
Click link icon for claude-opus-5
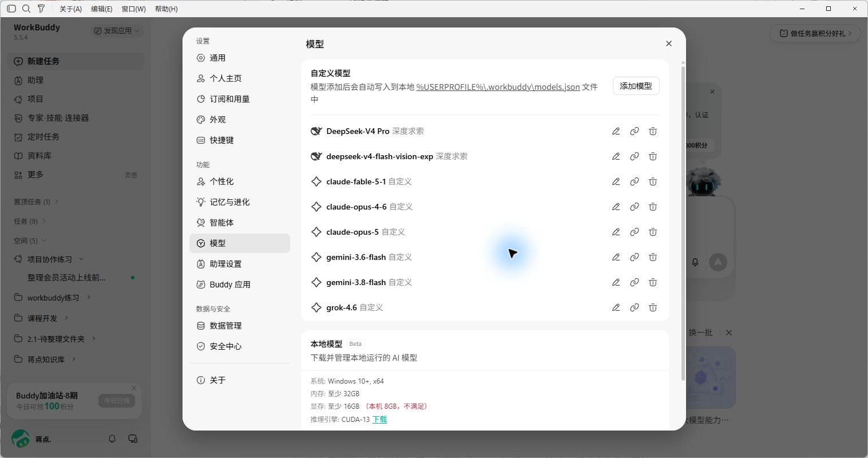pos(634,232)
